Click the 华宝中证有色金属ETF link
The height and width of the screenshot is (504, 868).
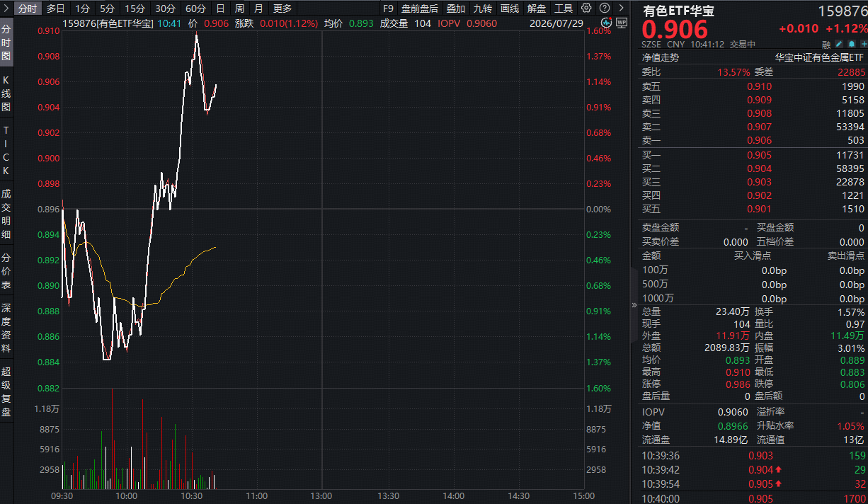(819, 58)
